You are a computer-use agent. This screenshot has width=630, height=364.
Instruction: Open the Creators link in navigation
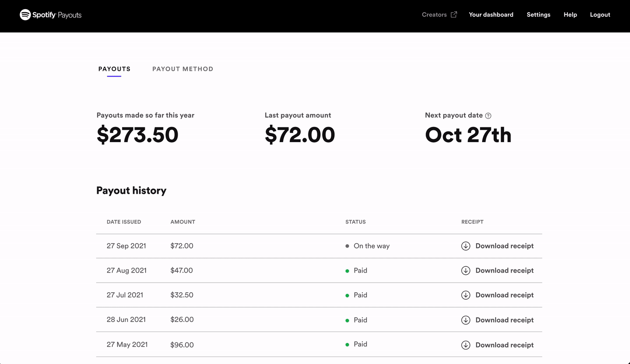[x=434, y=15]
